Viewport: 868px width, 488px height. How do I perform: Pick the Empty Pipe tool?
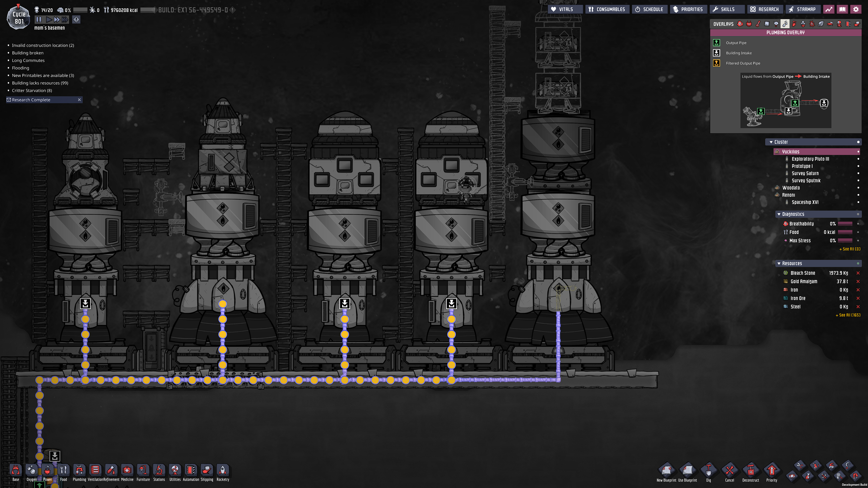[855, 476]
